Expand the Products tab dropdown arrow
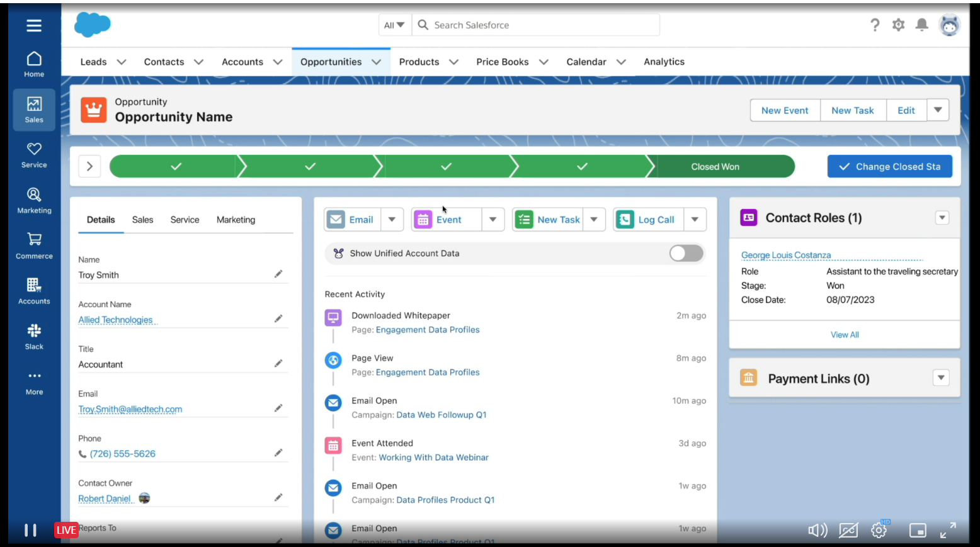The height and width of the screenshot is (547, 980). coord(453,62)
